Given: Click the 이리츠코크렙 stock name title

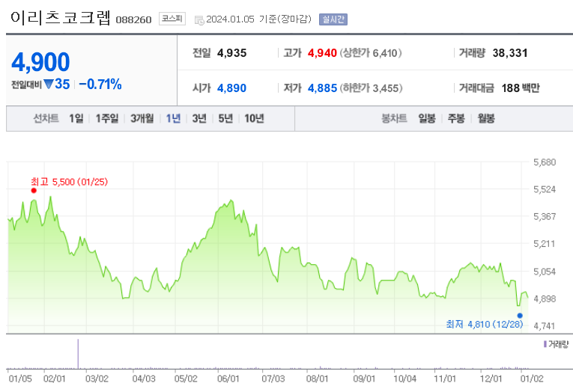Looking at the screenshot, I should pyautogui.click(x=61, y=18).
